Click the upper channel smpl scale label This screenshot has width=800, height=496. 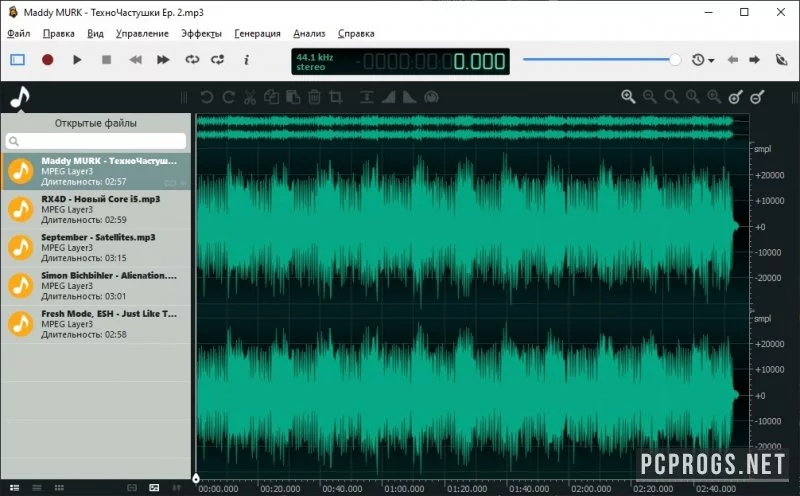pos(762,149)
